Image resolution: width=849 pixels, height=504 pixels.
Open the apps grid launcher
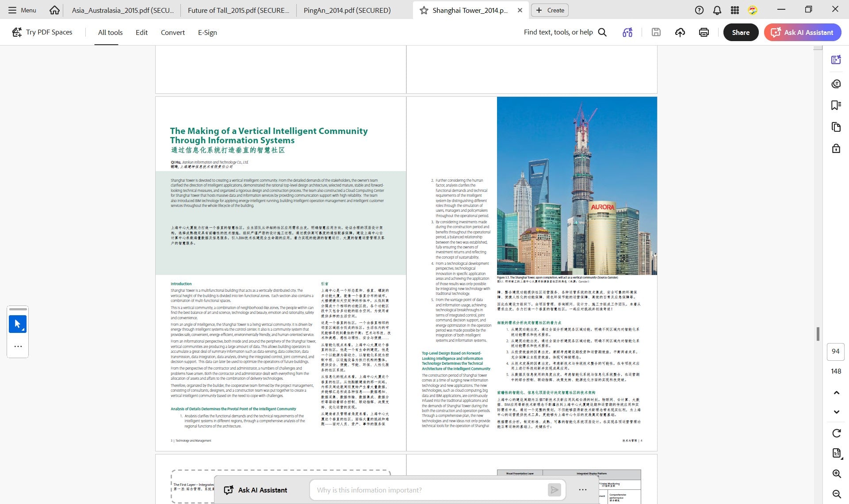[x=735, y=10]
